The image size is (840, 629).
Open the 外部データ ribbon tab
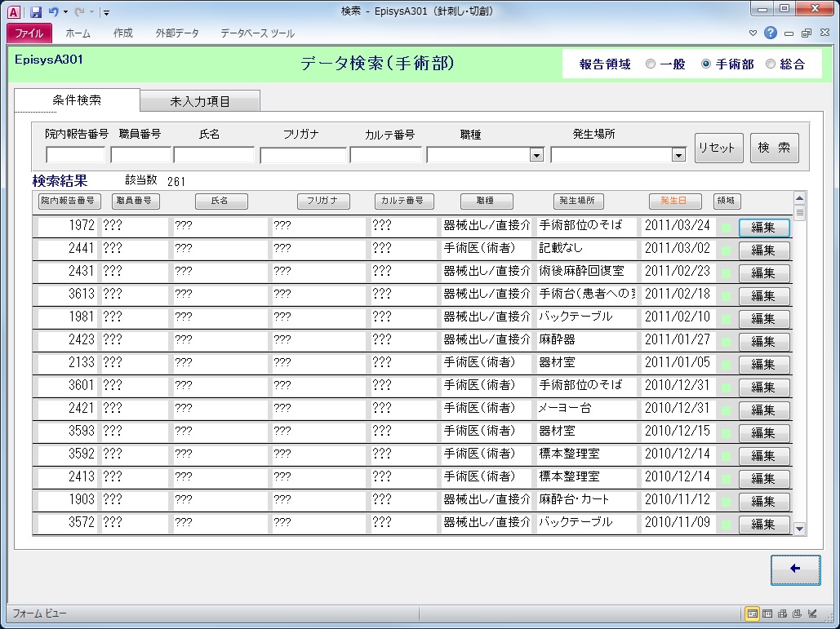176,33
